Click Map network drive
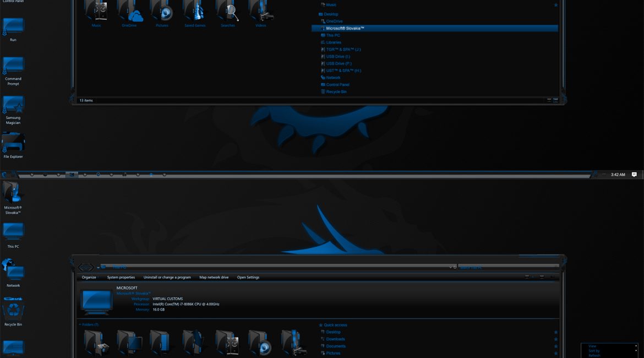The height and width of the screenshot is (358, 644). click(x=214, y=278)
